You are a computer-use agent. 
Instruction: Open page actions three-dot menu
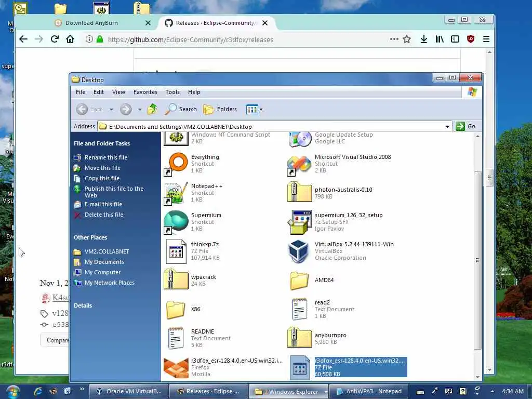point(394,39)
